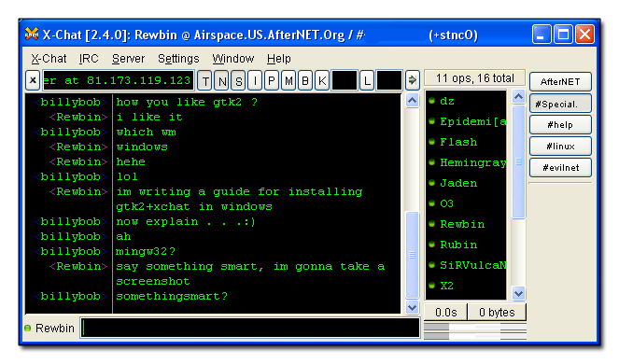Open the IRC menu

(89, 59)
